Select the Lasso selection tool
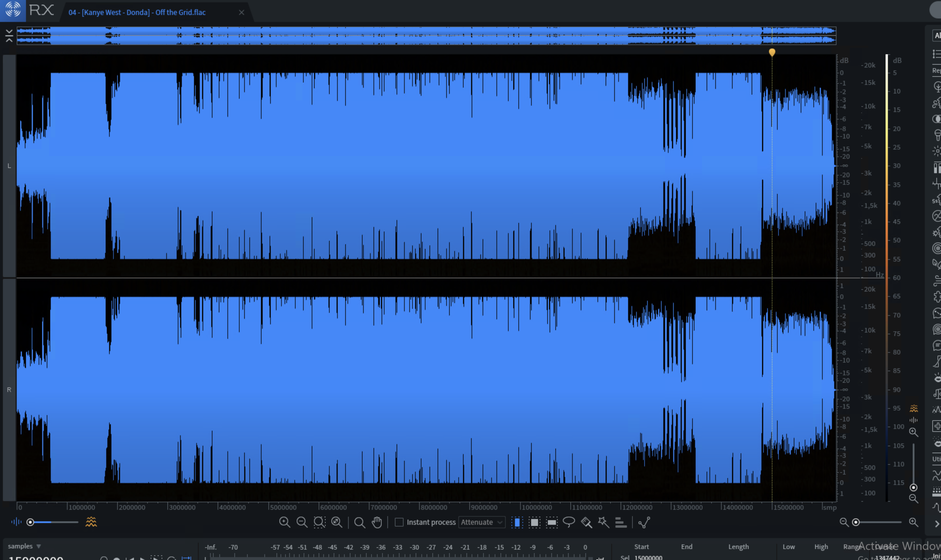This screenshot has width=941, height=560. click(569, 522)
